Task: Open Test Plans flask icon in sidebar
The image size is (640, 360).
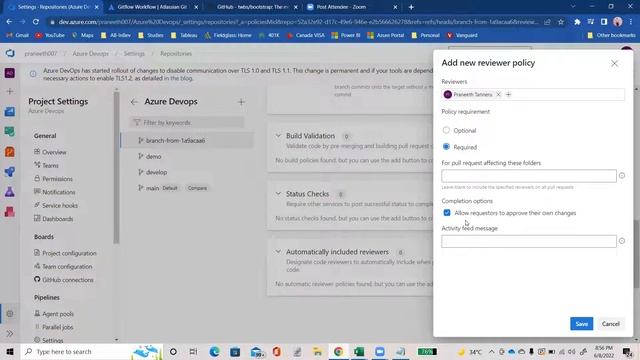Action: (10, 191)
